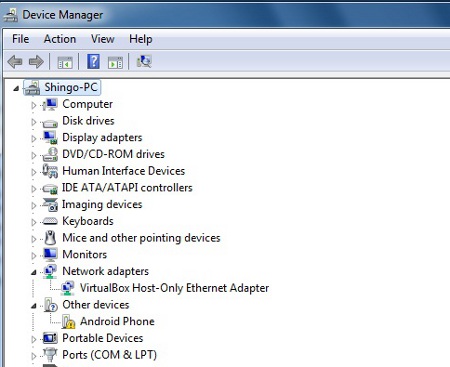Click the mouse icon for pointing devices
The width and height of the screenshot is (450, 367).
[50, 238]
